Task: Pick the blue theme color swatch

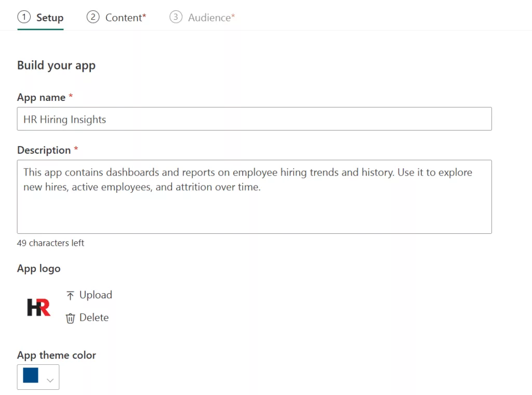Action: coord(31,376)
